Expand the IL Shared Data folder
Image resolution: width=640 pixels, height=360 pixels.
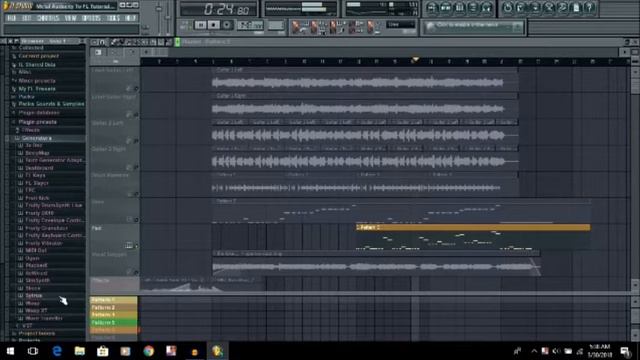(37, 64)
